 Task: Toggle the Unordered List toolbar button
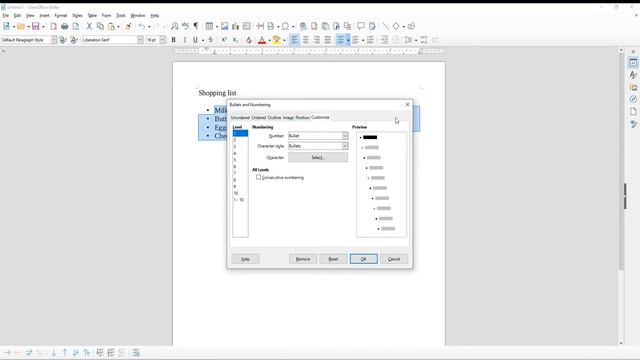point(340,40)
